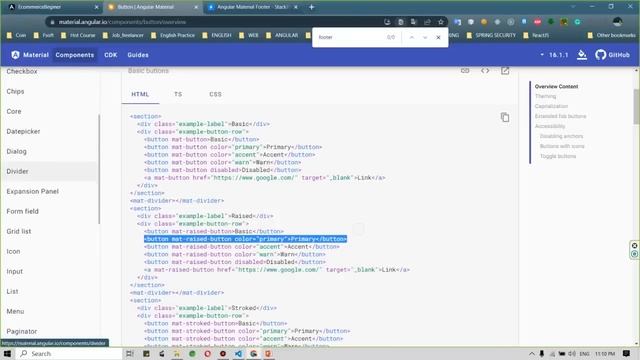Go to previous find result

coord(411,37)
